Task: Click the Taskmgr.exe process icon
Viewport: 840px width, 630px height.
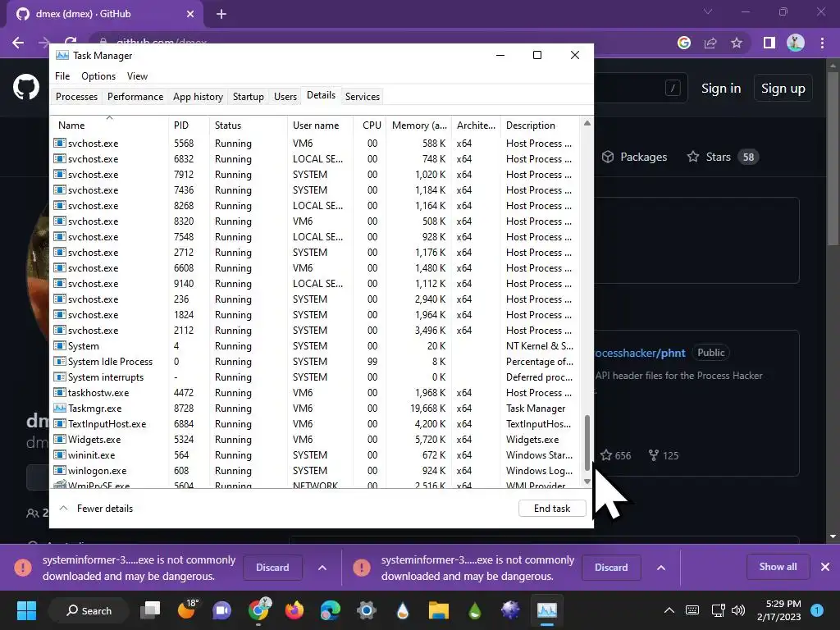Action: 59,408
